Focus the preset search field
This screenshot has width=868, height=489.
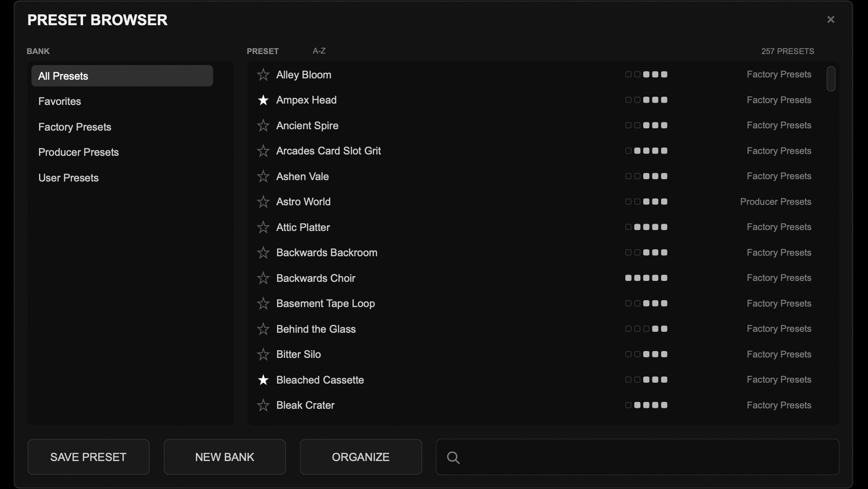click(637, 457)
